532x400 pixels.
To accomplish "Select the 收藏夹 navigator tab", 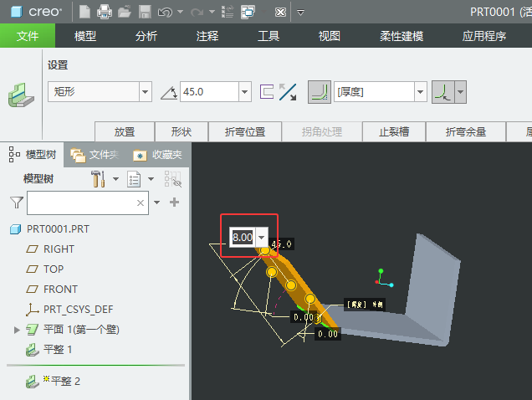I will click(x=158, y=155).
